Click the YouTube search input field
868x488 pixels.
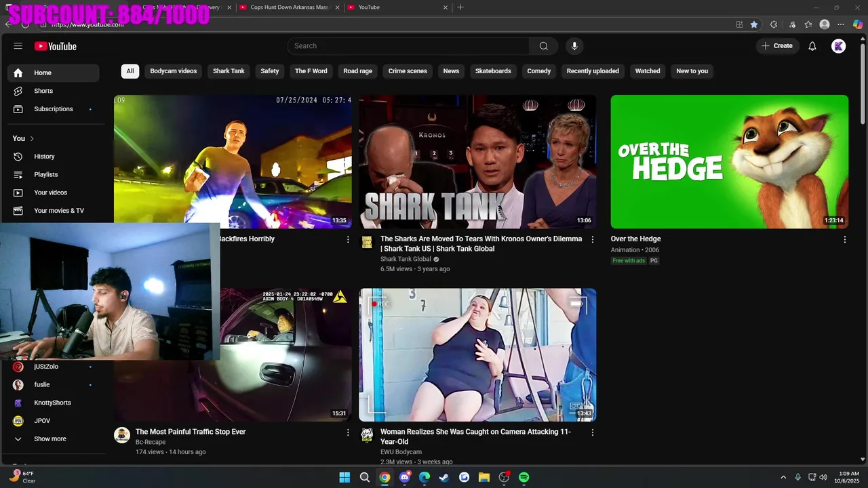coord(408,46)
